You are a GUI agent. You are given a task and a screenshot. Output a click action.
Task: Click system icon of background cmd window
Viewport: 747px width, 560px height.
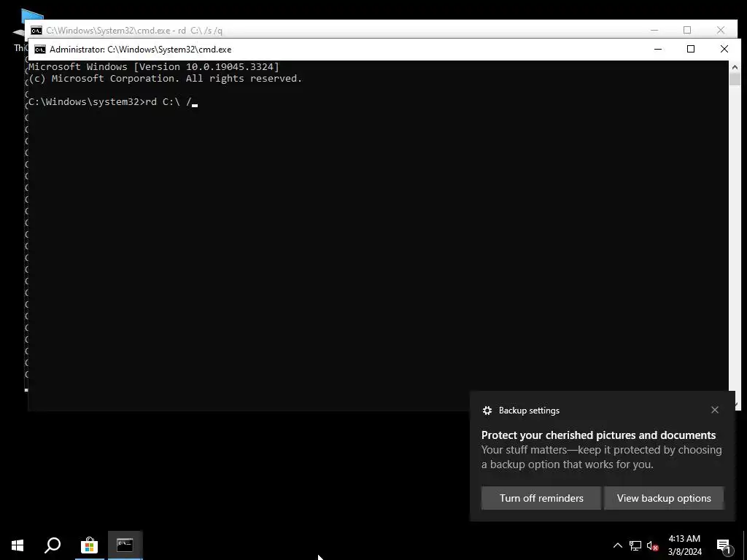[36, 31]
